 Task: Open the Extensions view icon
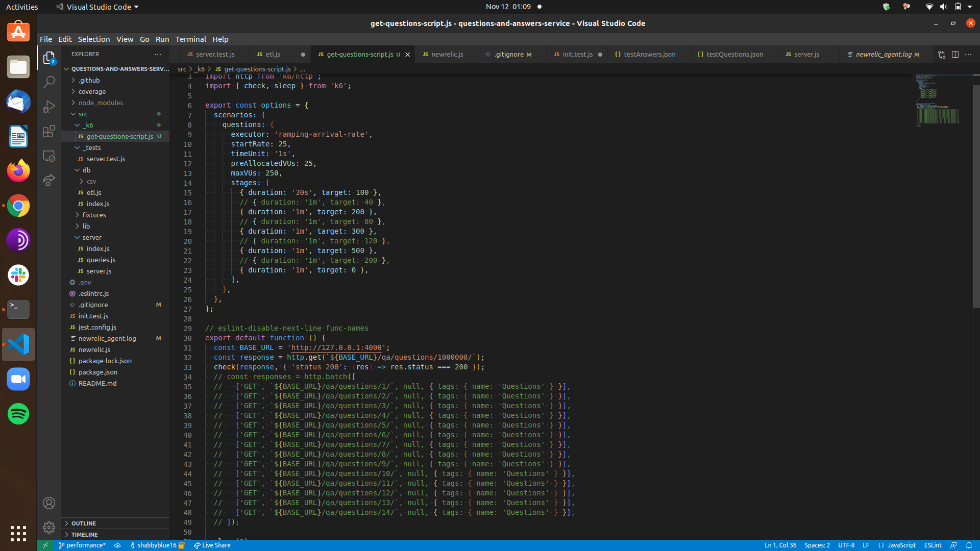click(x=49, y=131)
